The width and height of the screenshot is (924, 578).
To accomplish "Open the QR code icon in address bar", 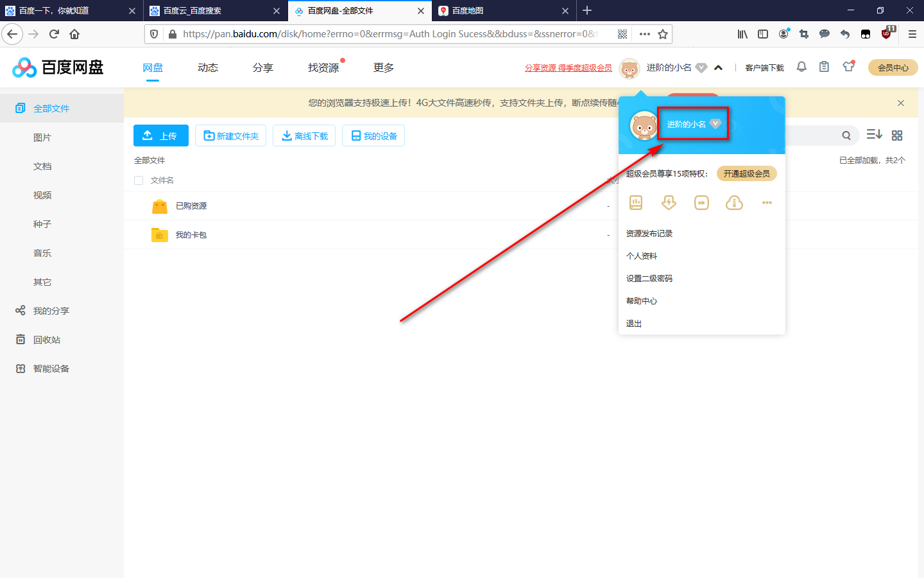I will [622, 34].
